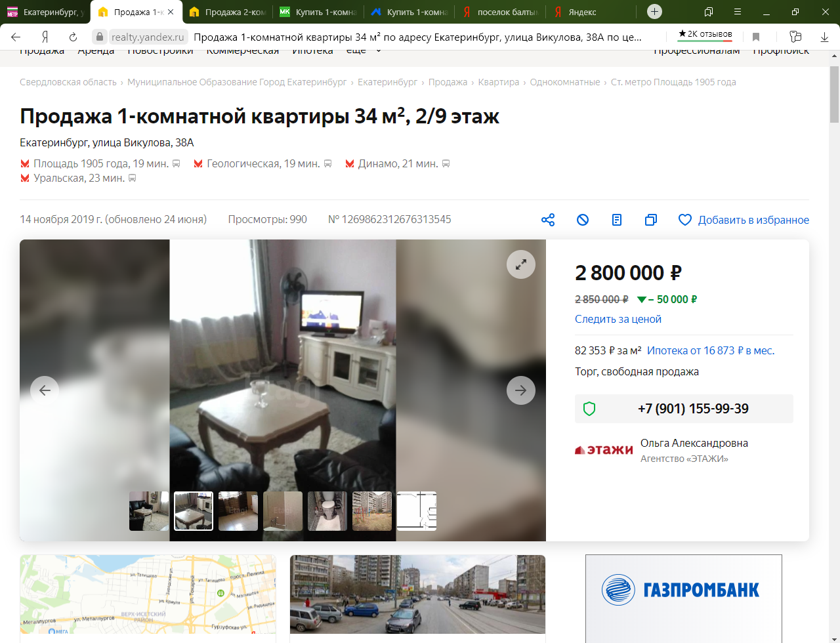The height and width of the screenshot is (643, 840).
Task: Open the tab groups icon in the title bar
Action: [x=709, y=12]
